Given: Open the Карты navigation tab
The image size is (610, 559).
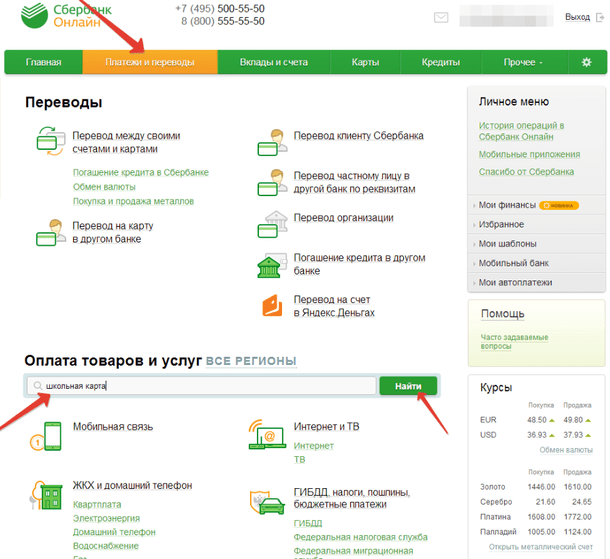Looking at the screenshot, I should pyautogui.click(x=365, y=62).
